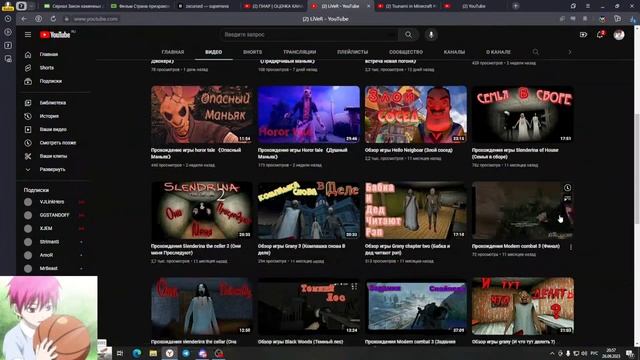Open Опасный Маньяк video thumbnail
640x360 pixels.
202,114
